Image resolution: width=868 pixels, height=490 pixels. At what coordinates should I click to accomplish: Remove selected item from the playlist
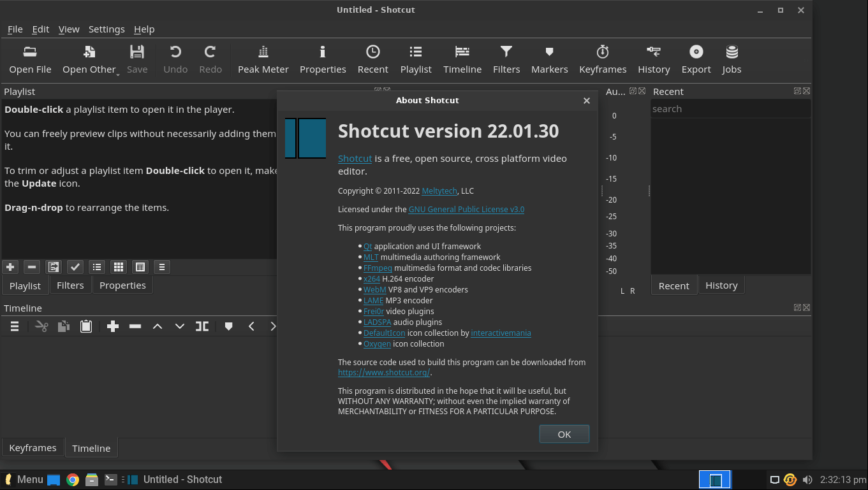click(x=31, y=266)
